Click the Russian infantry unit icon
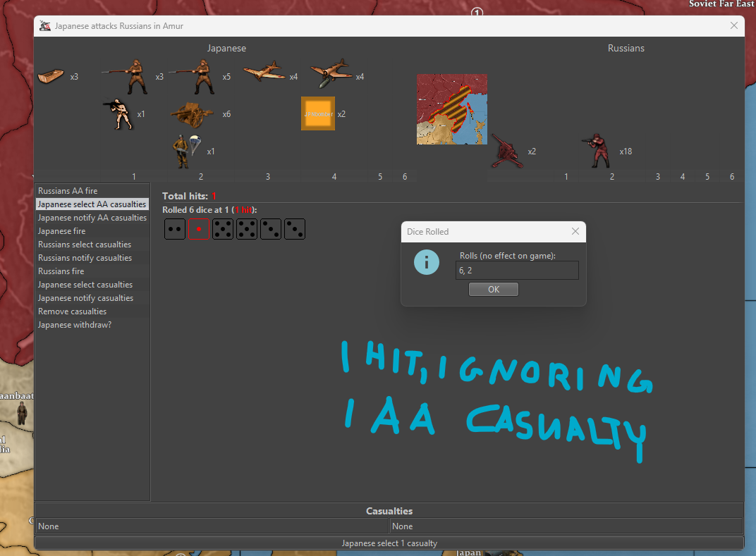Screen dimensions: 756x556 (597, 151)
